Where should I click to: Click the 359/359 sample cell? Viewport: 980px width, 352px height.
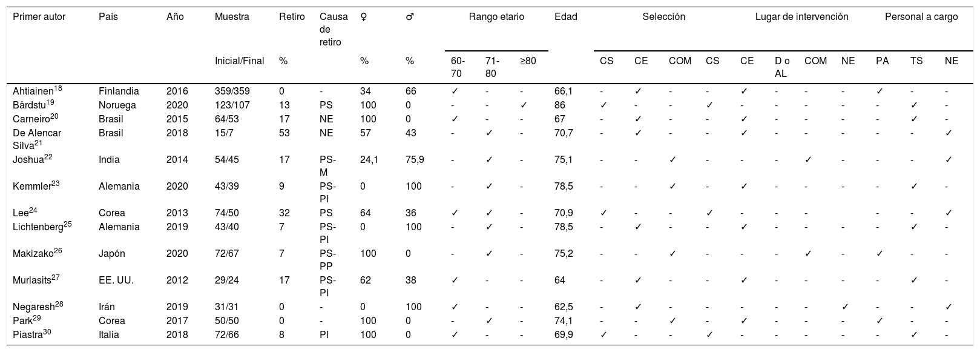[231, 91]
